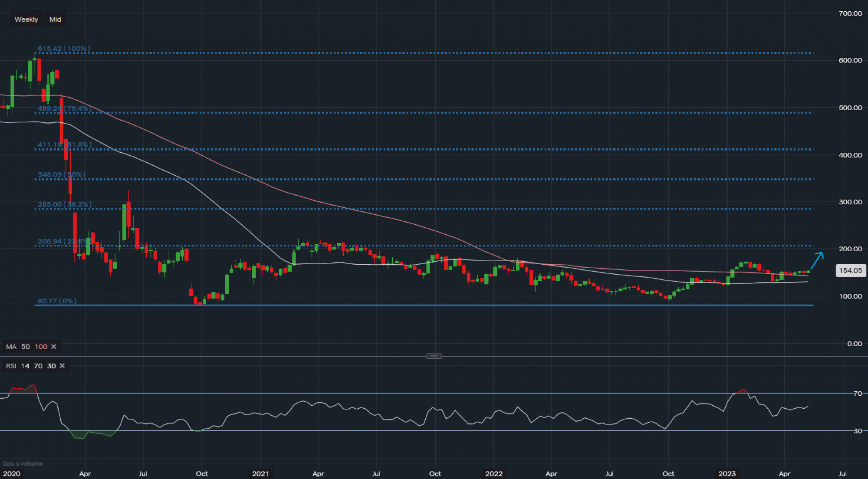The width and height of the screenshot is (868, 479).
Task: Select the red MA 100 period value
Action: click(x=41, y=347)
